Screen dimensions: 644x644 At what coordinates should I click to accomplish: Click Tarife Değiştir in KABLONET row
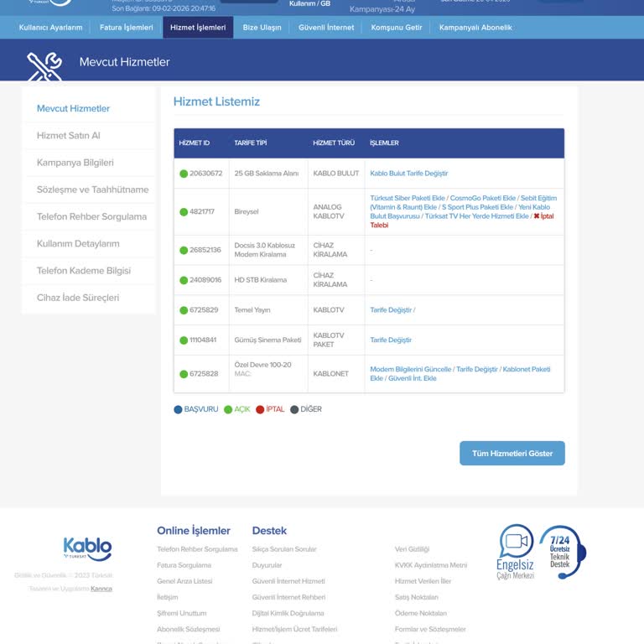(477, 369)
